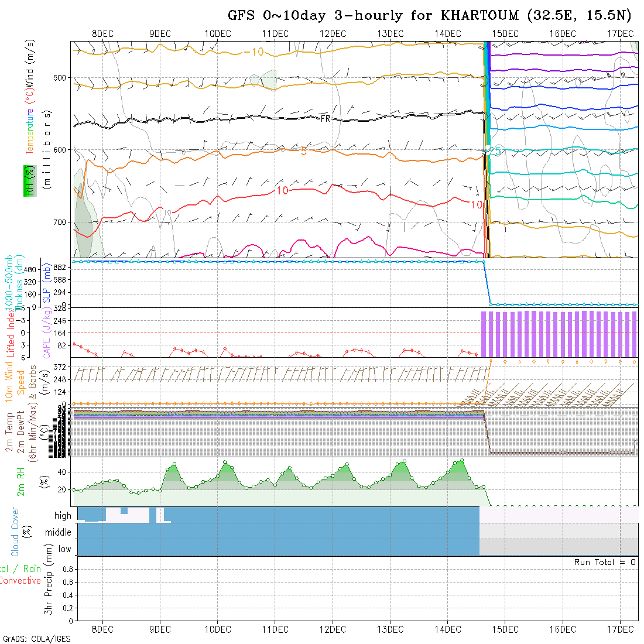The height and width of the screenshot is (644, 644).
Task: Click the 2m RH axis title
Action: pos(21,481)
